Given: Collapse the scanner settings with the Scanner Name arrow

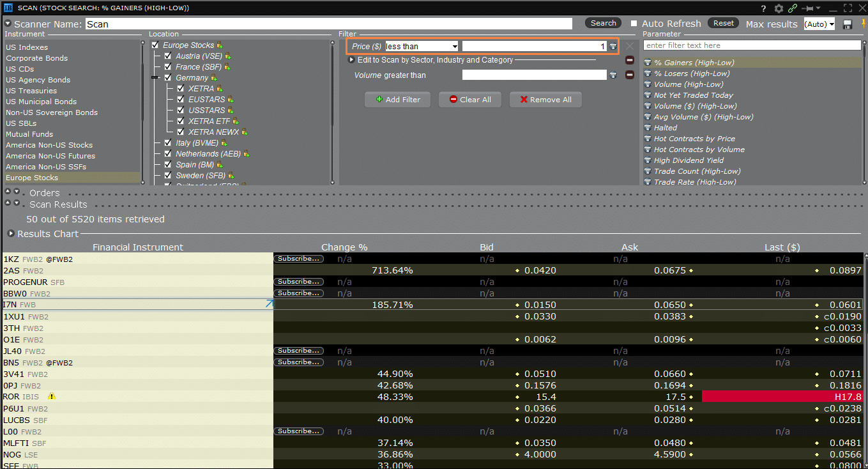Looking at the screenshot, I should tap(8, 24).
